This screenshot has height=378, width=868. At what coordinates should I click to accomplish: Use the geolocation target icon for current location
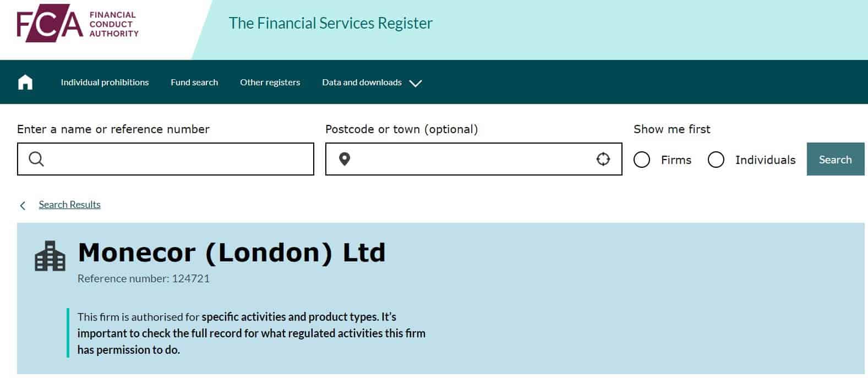[603, 158]
